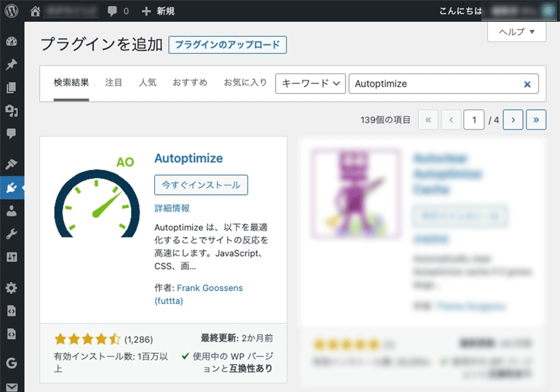Open the WordPress logo menu
Screen dimensions: 560x392
12,11
